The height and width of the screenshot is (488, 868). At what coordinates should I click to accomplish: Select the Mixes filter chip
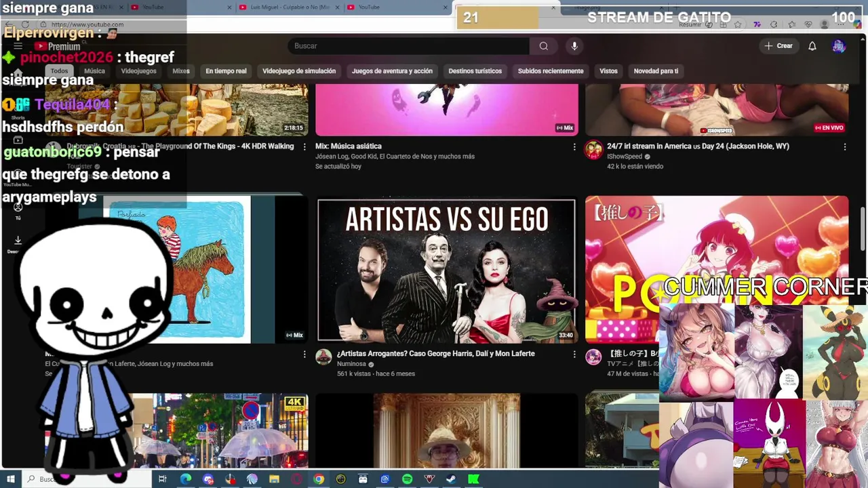click(x=181, y=71)
